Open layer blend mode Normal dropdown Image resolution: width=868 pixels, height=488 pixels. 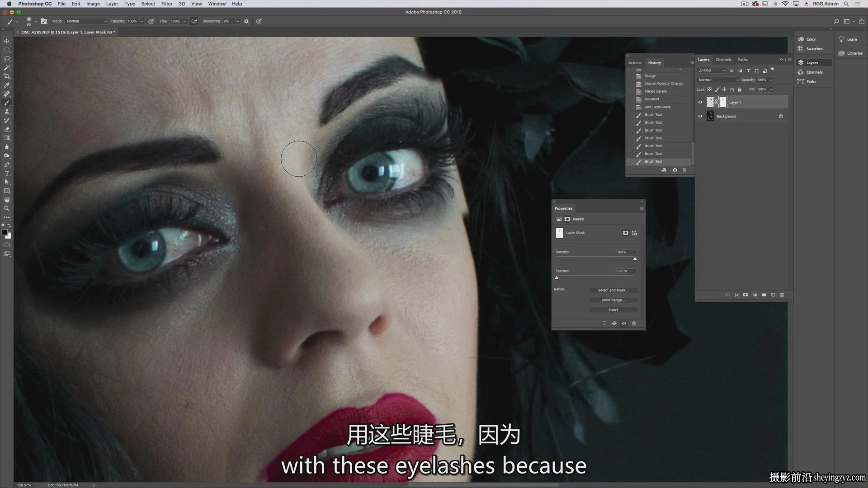click(x=718, y=80)
